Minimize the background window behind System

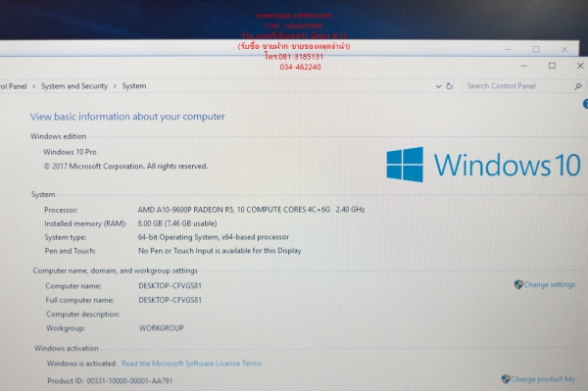click(x=508, y=49)
